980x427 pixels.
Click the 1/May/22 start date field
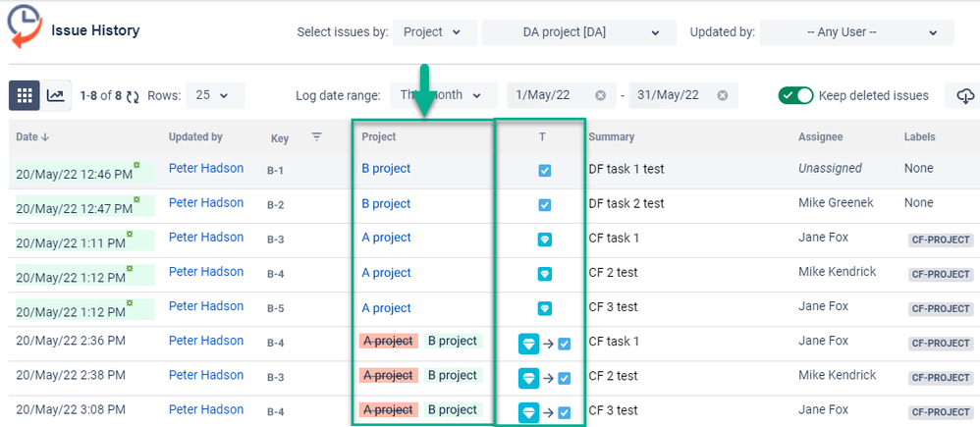560,95
